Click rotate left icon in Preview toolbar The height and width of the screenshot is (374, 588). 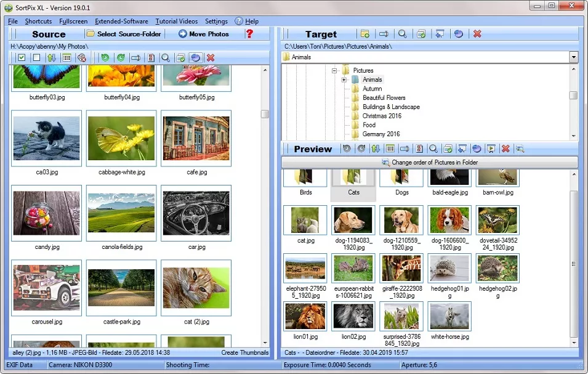pos(347,148)
